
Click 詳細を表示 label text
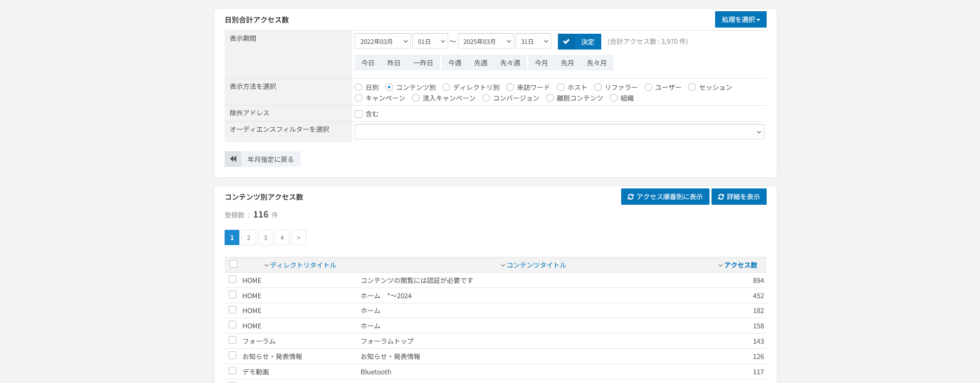coord(743,197)
